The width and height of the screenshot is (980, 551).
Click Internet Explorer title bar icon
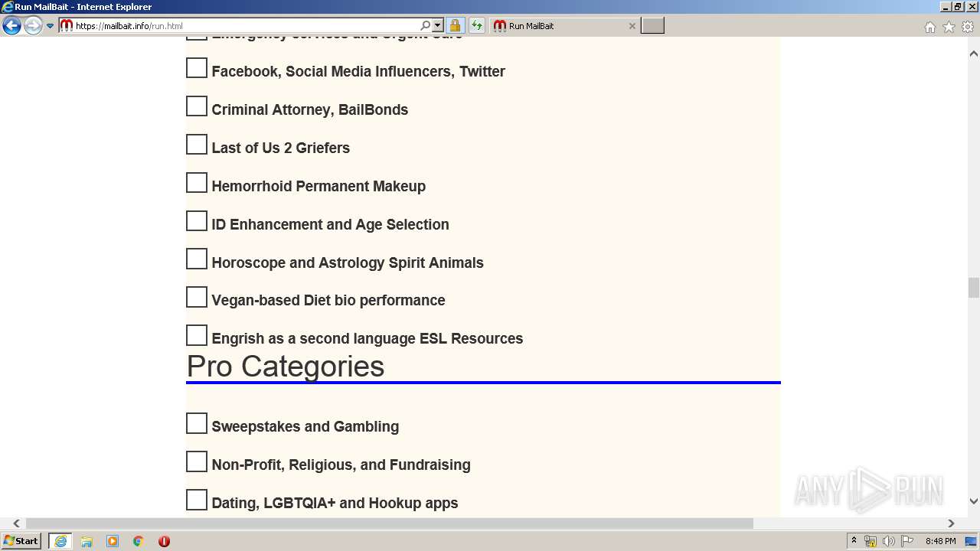coord(8,7)
